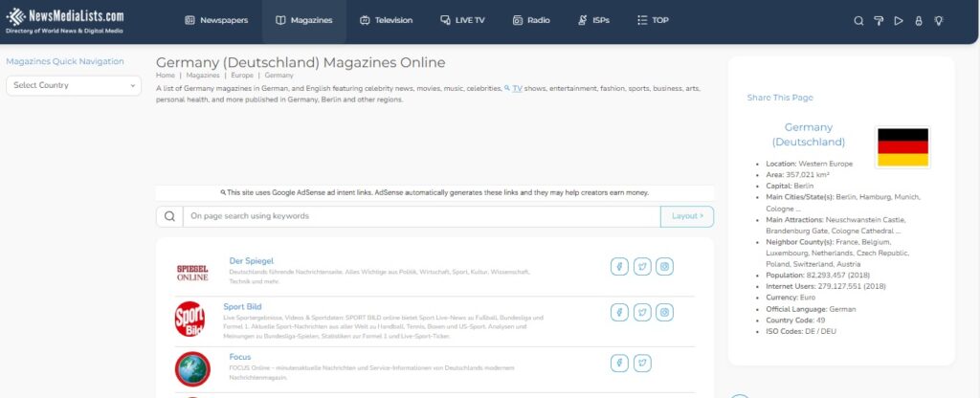
Task: Click the ISO Codes: DE / DEU fact
Action: [801, 332]
